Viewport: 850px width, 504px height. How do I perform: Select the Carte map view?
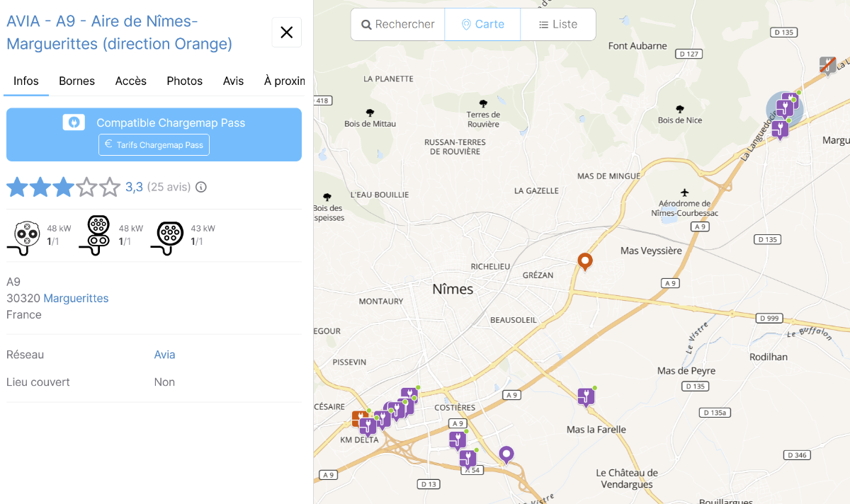click(x=482, y=24)
